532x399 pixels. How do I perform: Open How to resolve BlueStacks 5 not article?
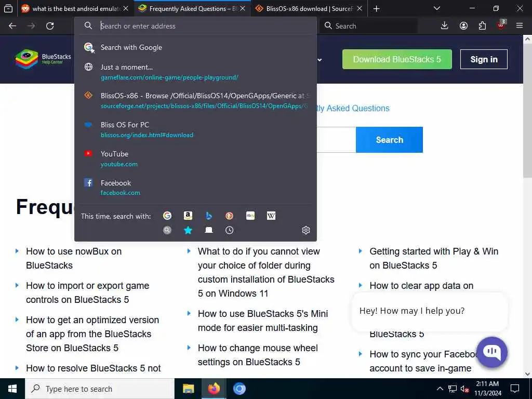coord(94,368)
